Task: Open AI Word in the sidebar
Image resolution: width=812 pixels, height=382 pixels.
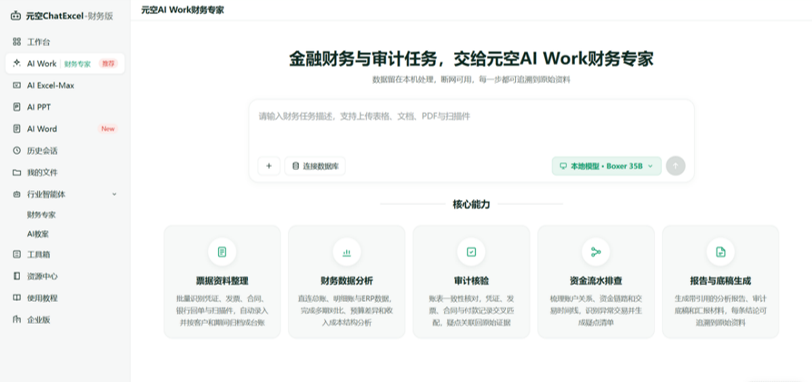Action: 65,129
